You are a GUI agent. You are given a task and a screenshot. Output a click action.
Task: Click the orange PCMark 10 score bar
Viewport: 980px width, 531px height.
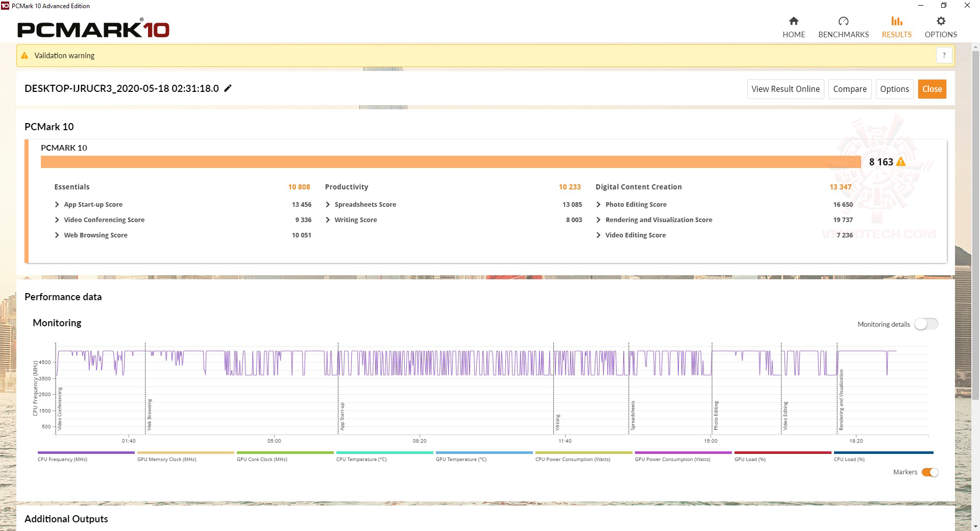coord(451,162)
